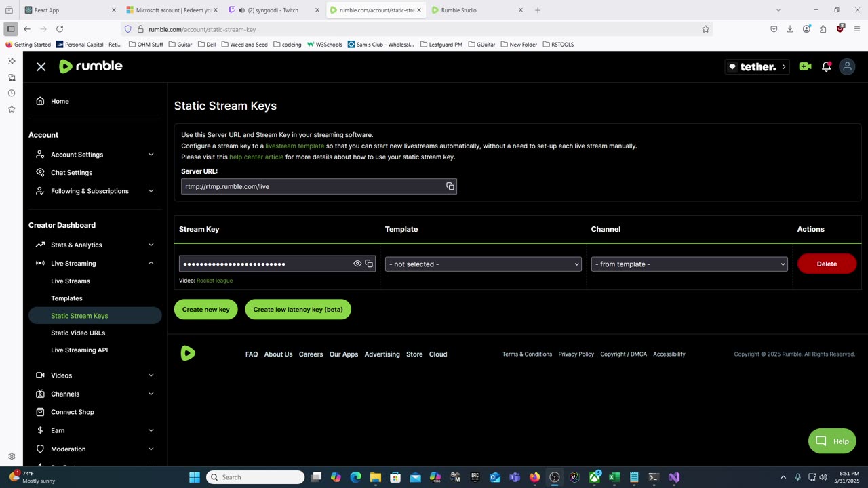
Task: Collapse the Live Streaming section
Action: point(95,263)
